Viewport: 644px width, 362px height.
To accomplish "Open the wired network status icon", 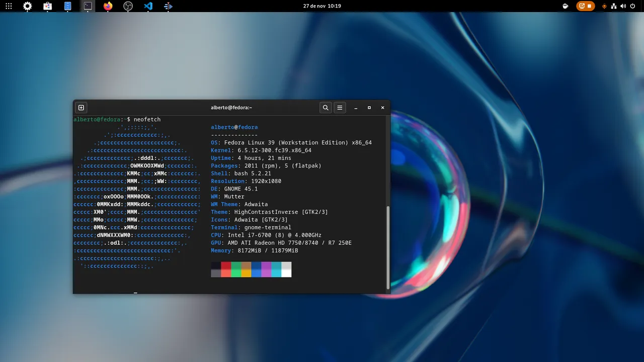I will point(614,6).
